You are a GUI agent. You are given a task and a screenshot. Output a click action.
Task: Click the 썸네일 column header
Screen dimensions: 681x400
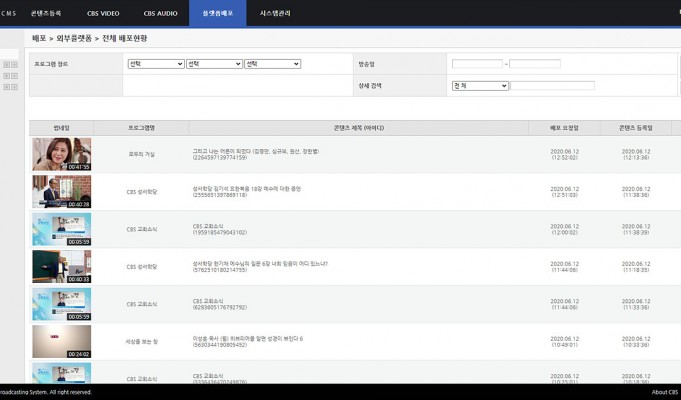click(x=61, y=128)
